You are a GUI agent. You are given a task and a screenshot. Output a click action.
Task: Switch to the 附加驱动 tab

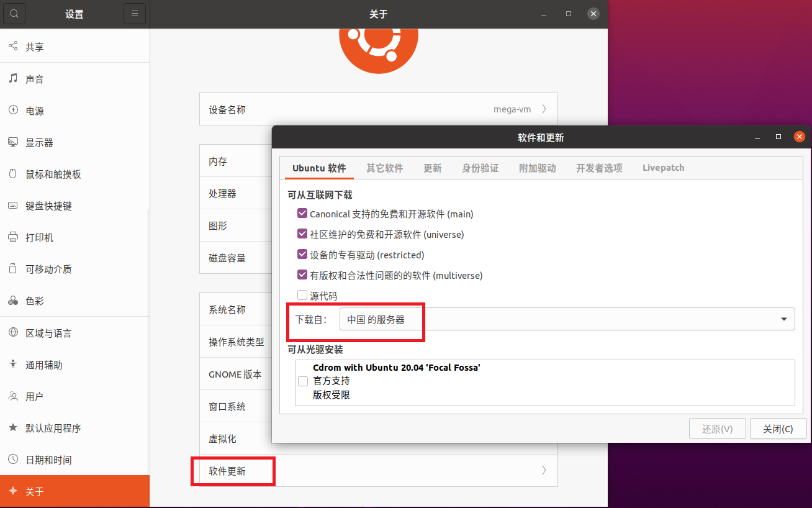point(538,168)
